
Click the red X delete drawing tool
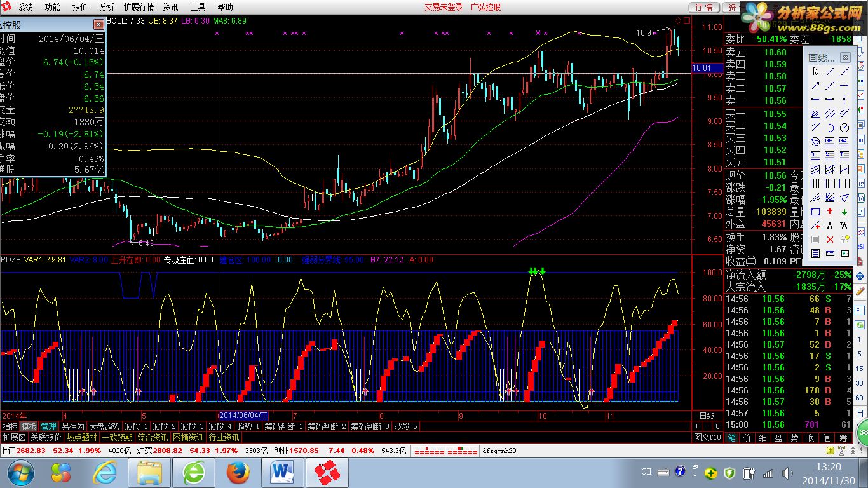[x=830, y=240]
